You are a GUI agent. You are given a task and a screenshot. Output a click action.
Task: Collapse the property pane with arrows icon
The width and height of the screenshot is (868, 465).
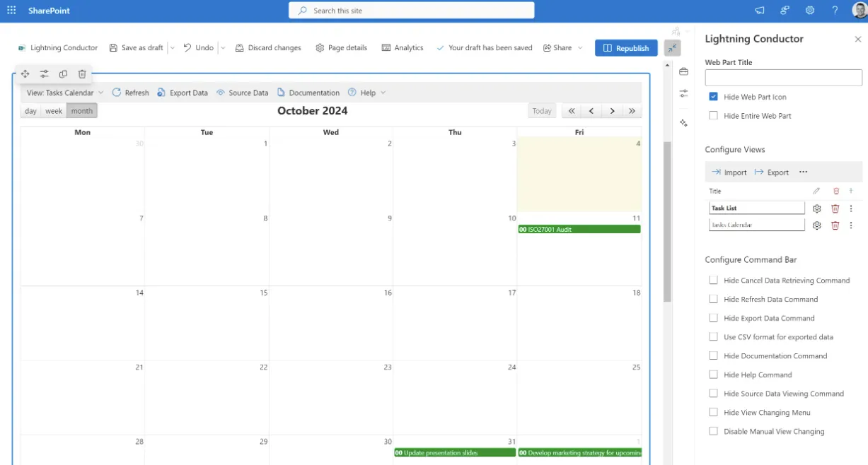tap(672, 48)
